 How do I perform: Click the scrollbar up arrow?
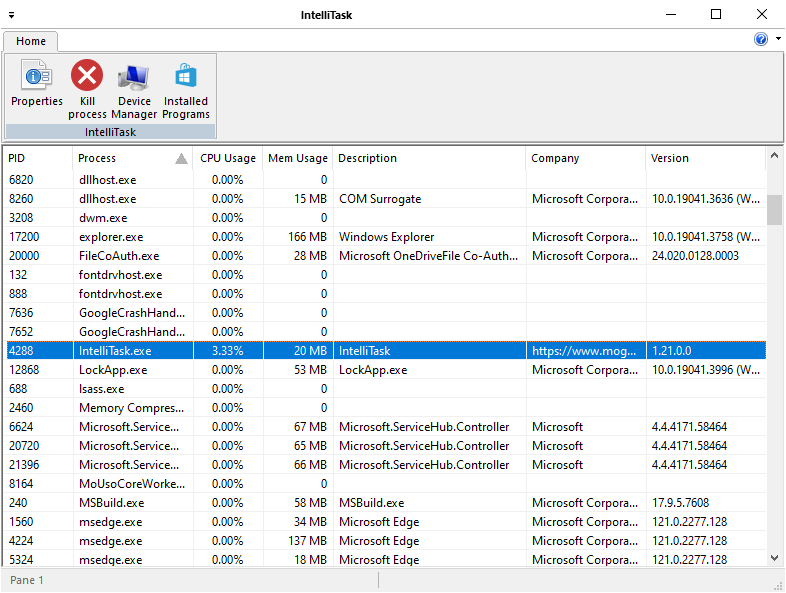coord(774,155)
